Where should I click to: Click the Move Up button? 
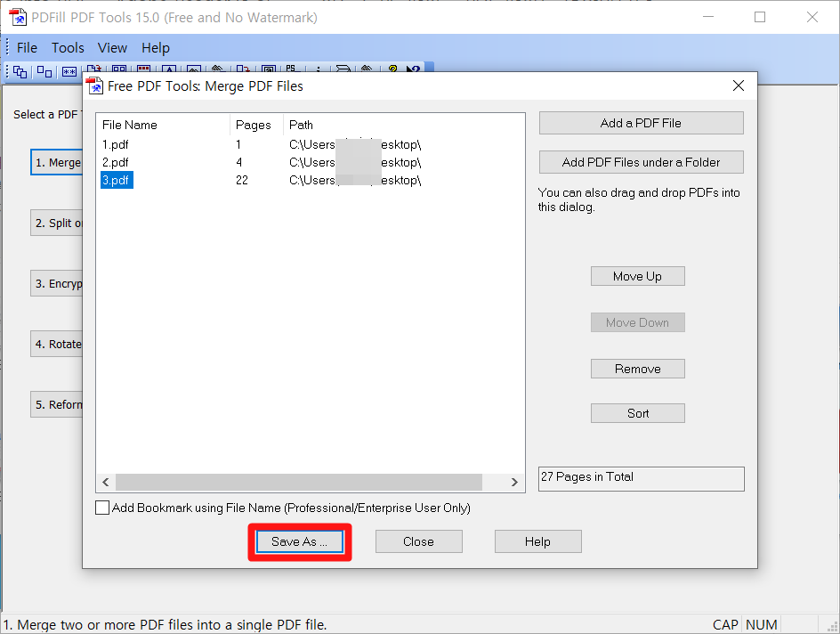(637, 276)
